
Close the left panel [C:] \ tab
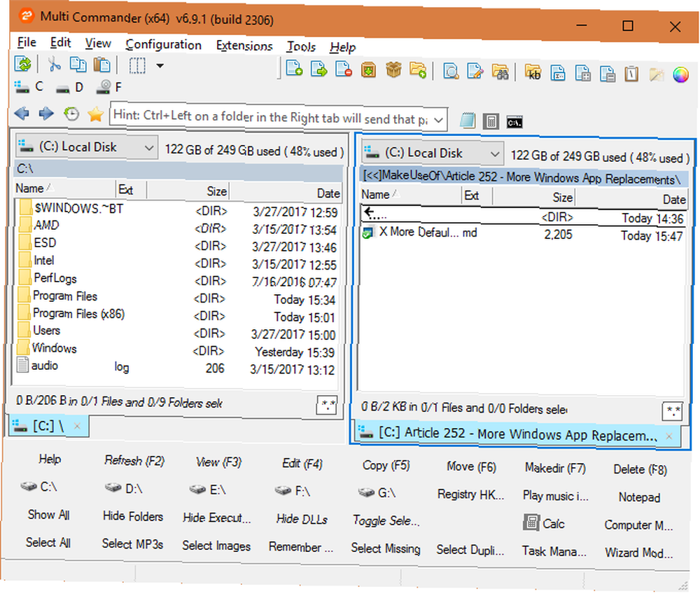77,427
